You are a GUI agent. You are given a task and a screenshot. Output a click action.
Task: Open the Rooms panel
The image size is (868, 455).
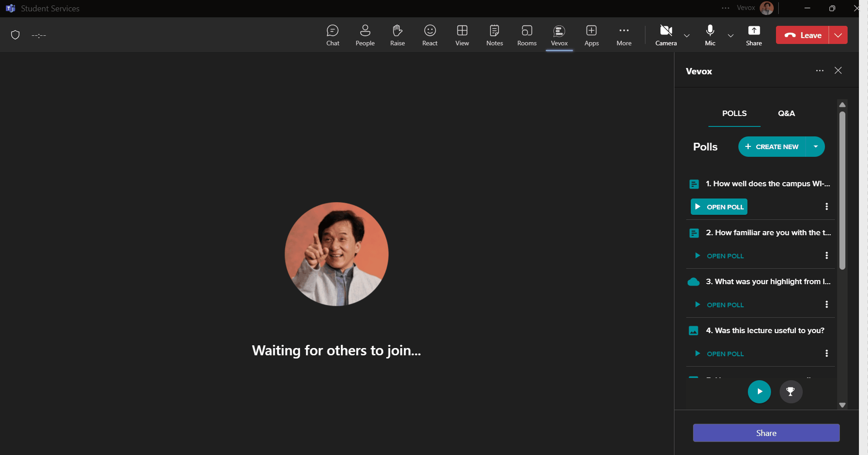tap(526, 35)
